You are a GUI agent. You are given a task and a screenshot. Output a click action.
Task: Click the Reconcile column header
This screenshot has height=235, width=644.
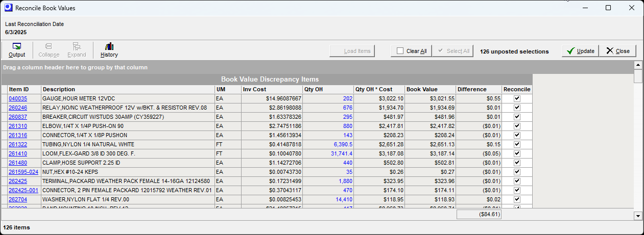coord(517,89)
